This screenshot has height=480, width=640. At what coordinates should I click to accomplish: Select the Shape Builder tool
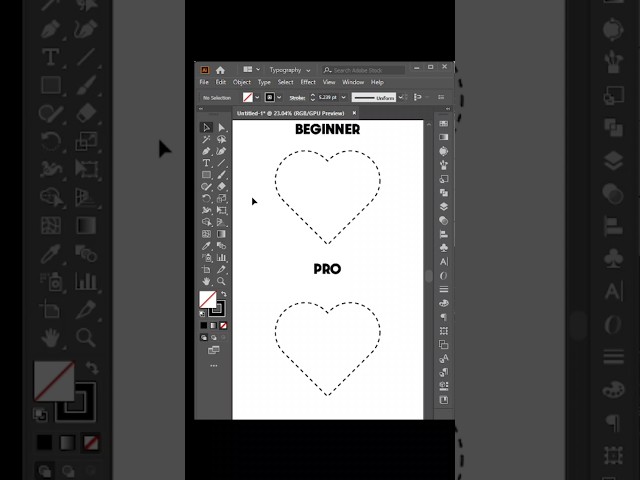pyautogui.click(x=207, y=222)
